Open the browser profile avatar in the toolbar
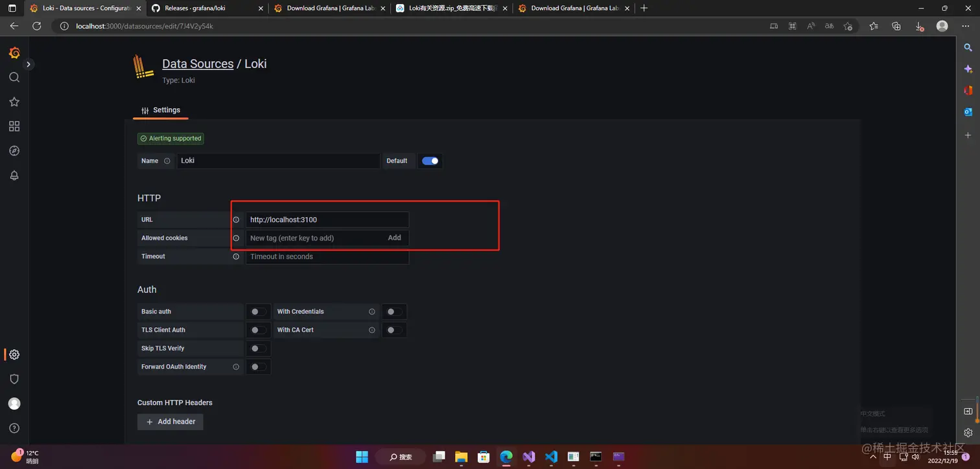 pyautogui.click(x=942, y=26)
